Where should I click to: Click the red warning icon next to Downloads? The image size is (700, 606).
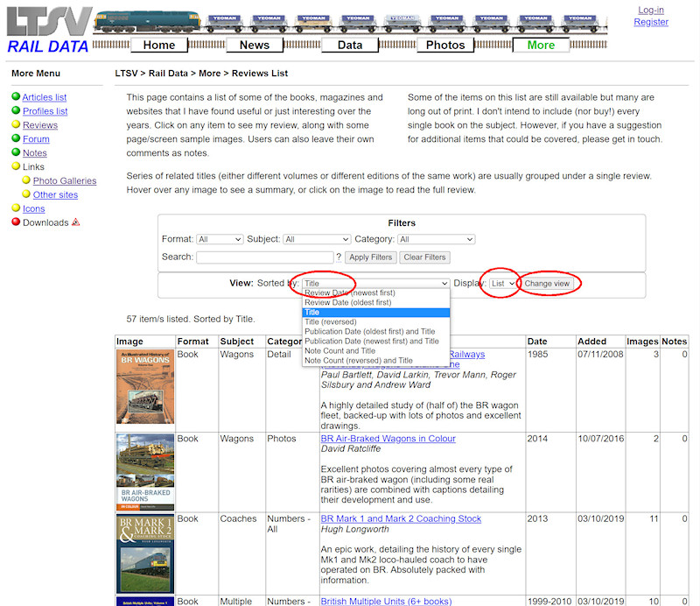76,222
